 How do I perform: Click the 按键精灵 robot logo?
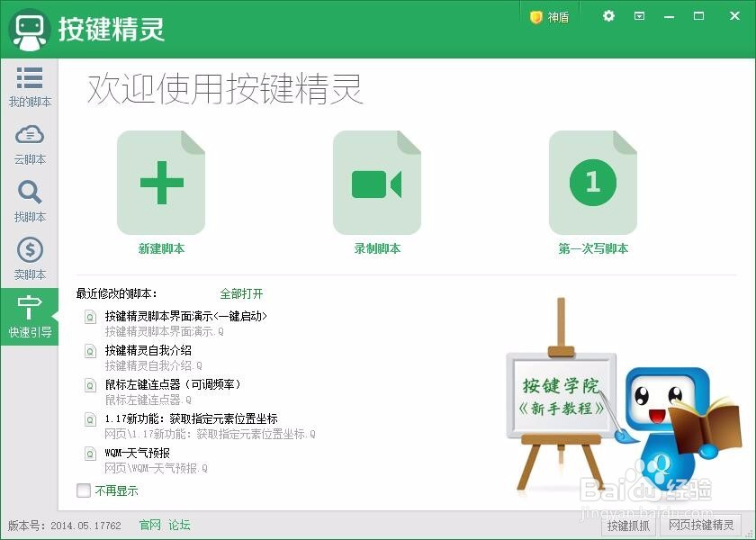(30, 30)
